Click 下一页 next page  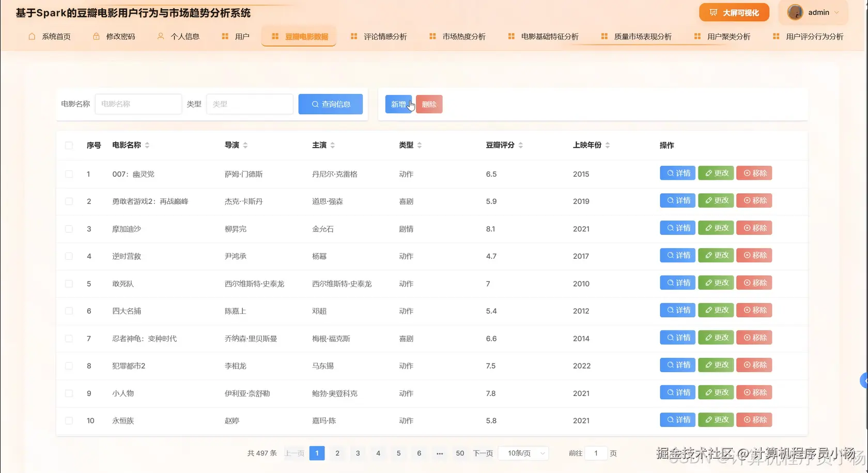pos(483,453)
